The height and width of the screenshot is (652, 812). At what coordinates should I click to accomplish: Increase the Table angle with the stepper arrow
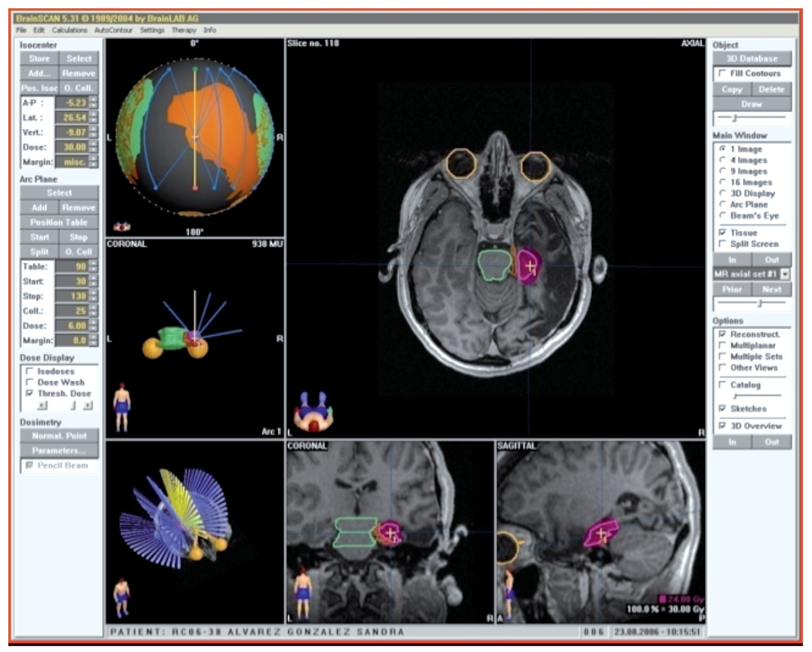coord(93,264)
